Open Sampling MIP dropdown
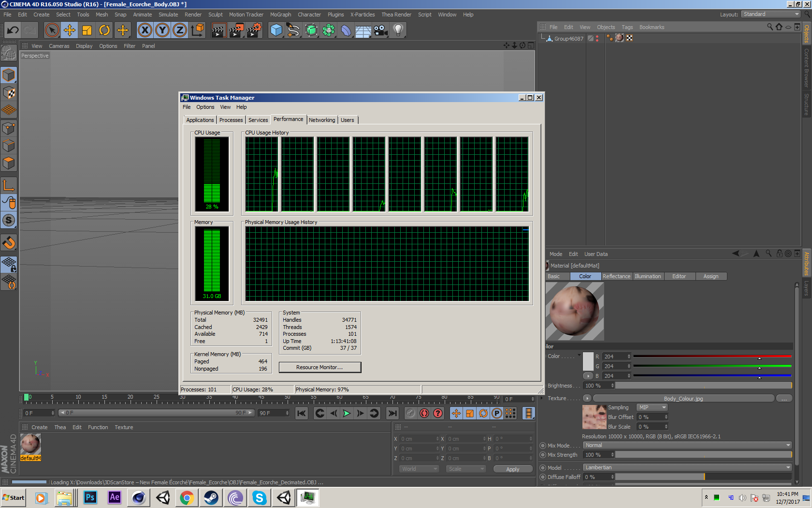 pos(652,407)
